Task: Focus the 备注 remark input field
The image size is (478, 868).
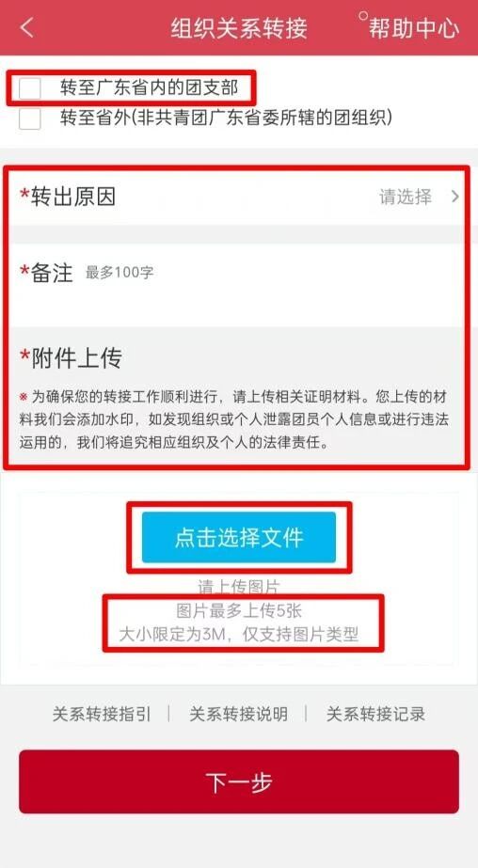Action: 238,286
